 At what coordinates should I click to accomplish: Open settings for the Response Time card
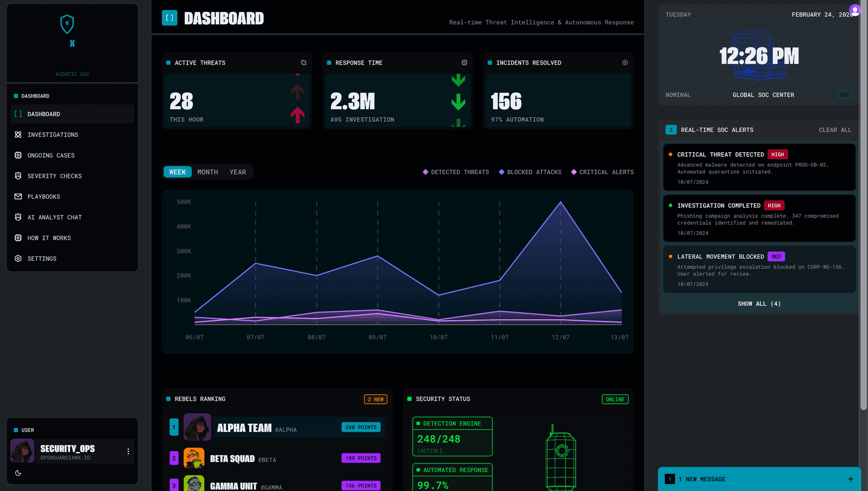click(x=464, y=62)
